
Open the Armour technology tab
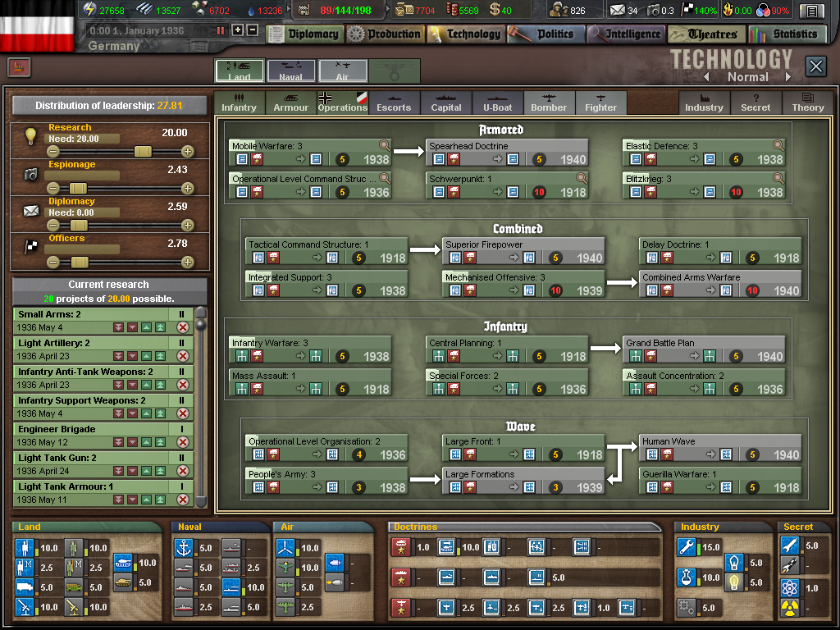pyautogui.click(x=291, y=103)
